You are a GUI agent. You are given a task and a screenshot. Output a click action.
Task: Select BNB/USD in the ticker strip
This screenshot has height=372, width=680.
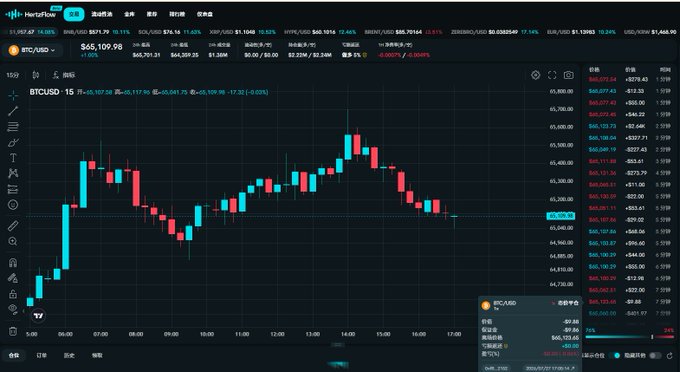tap(96, 32)
